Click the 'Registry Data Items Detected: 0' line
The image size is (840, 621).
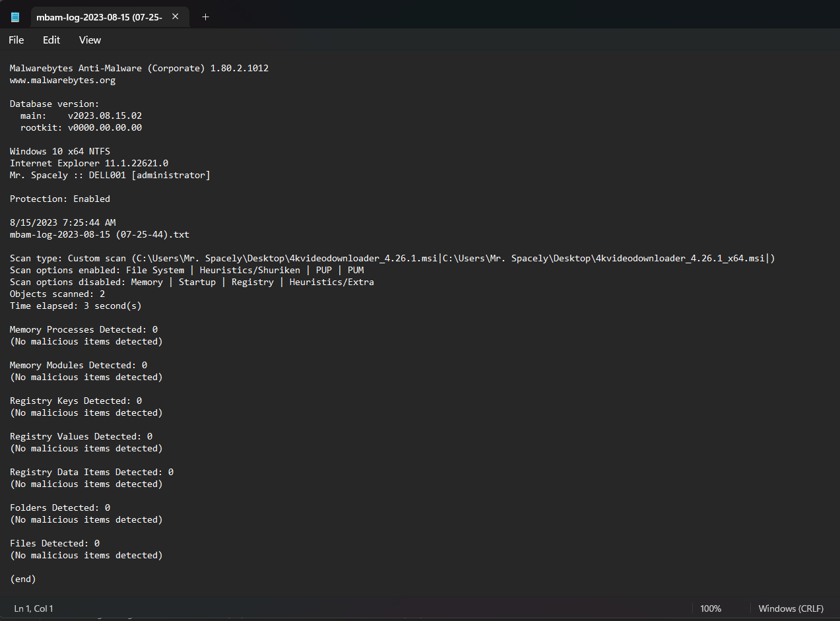point(92,472)
